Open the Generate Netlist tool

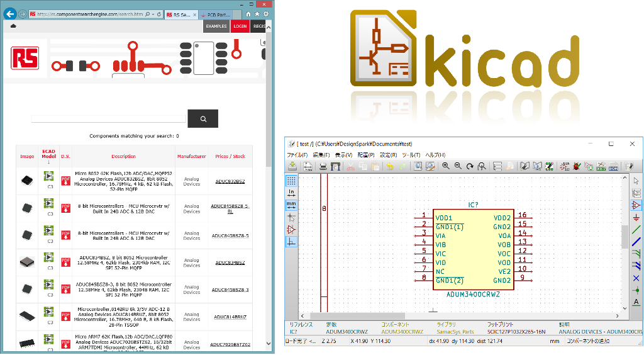pos(601,166)
